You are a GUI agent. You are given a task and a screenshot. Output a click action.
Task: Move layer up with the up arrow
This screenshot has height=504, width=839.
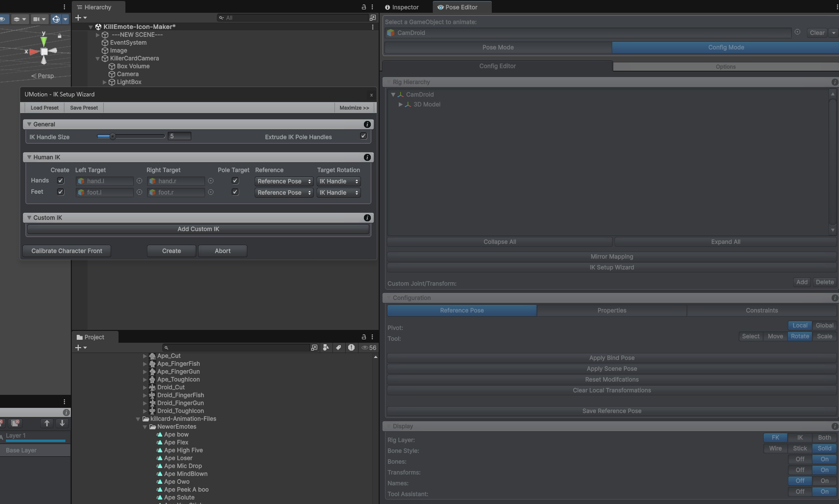[47, 423]
